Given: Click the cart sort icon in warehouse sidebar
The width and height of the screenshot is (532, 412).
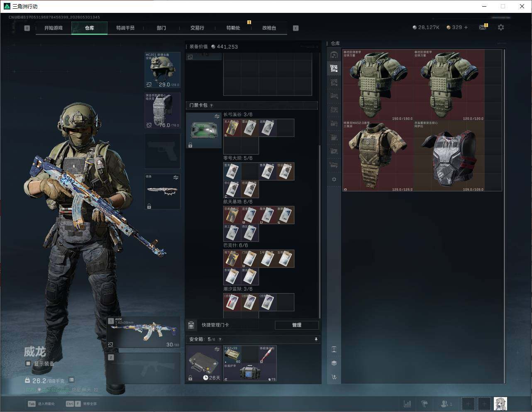Looking at the screenshot, I should (334, 377).
